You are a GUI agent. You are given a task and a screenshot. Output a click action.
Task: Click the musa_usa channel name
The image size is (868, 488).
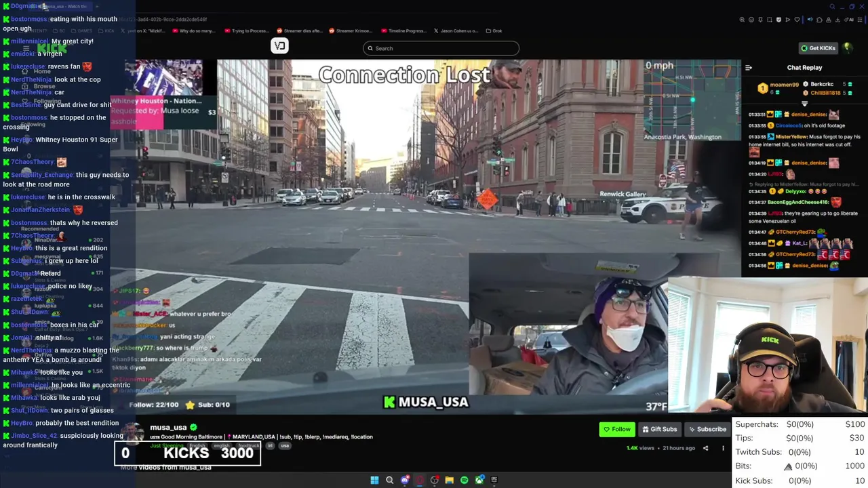point(168,428)
